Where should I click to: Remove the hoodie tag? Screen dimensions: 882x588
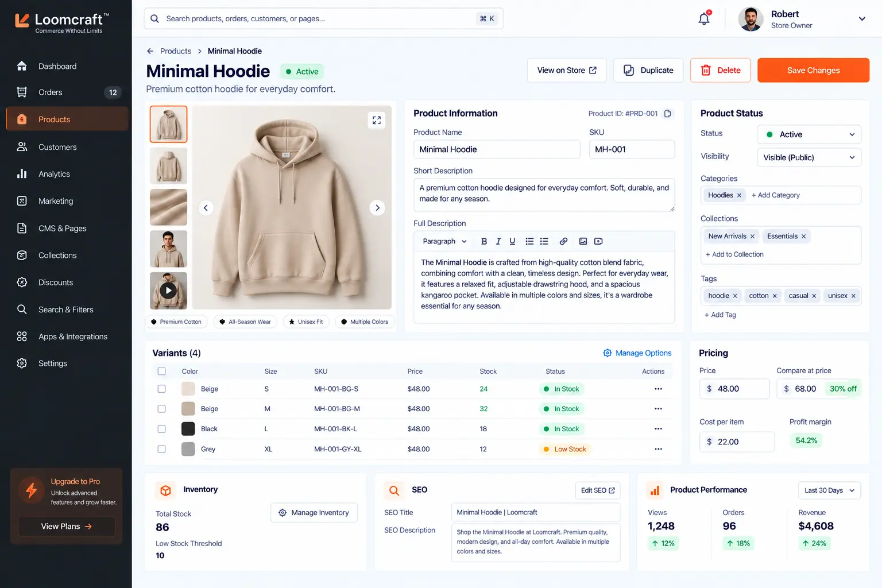point(735,296)
